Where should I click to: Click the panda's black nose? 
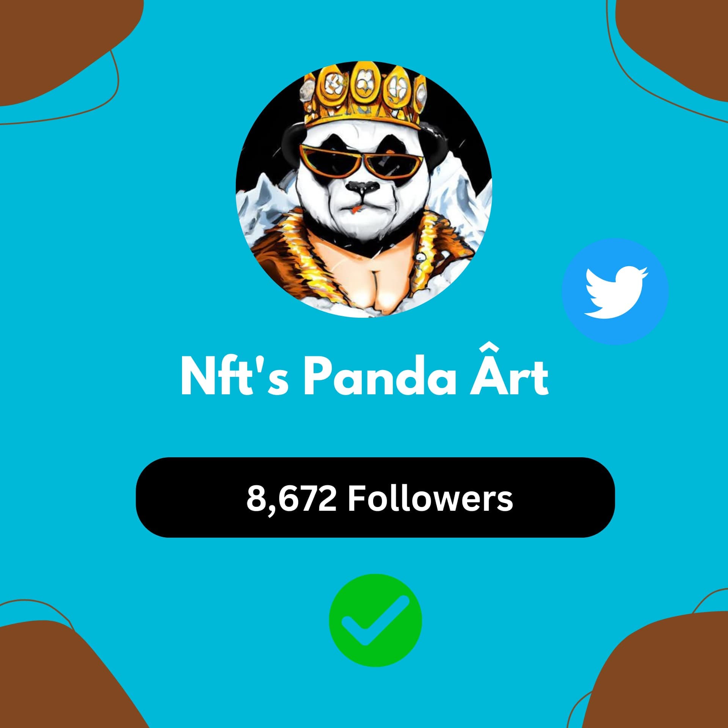(x=363, y=186)
